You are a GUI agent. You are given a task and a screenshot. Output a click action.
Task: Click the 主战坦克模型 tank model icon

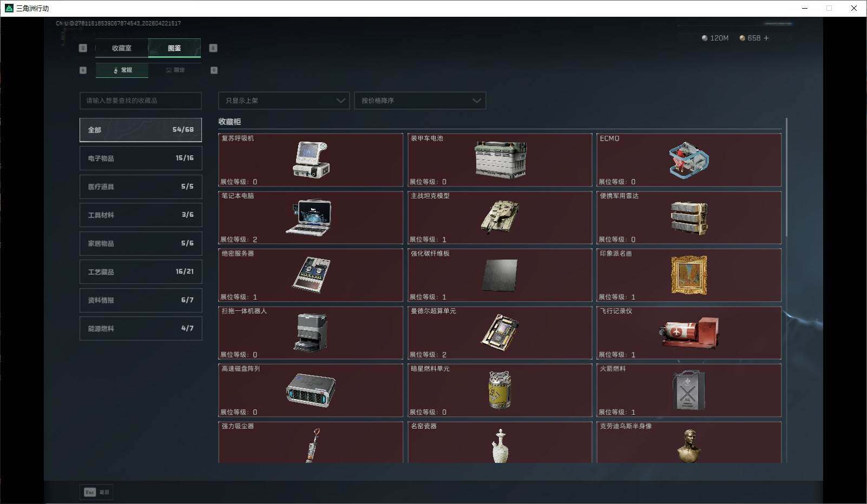coord(500,217)
